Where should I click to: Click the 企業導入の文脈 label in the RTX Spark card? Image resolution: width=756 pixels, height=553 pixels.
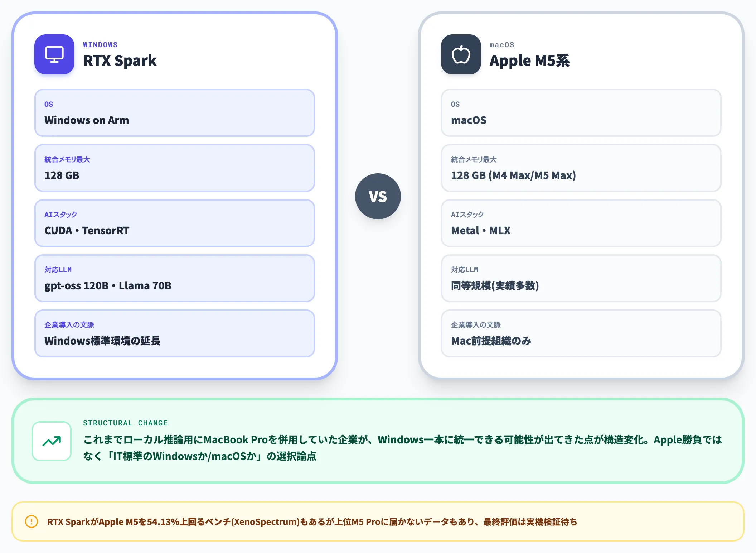point(69,325)
